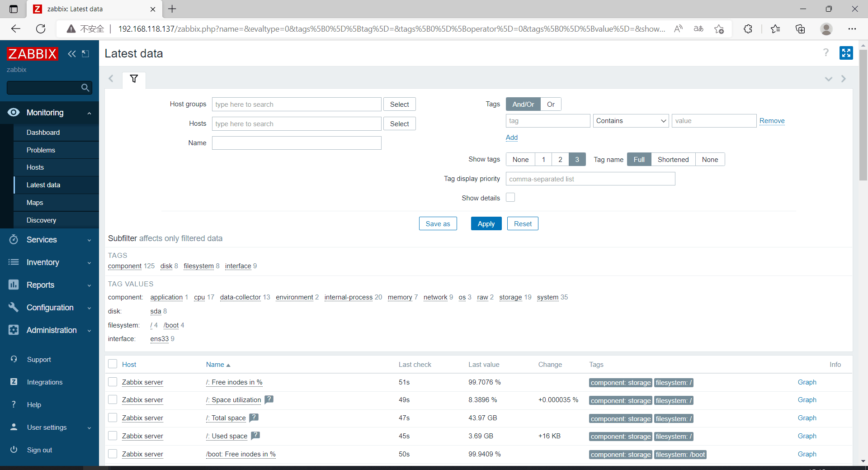Remove the tag filter row

772,121
